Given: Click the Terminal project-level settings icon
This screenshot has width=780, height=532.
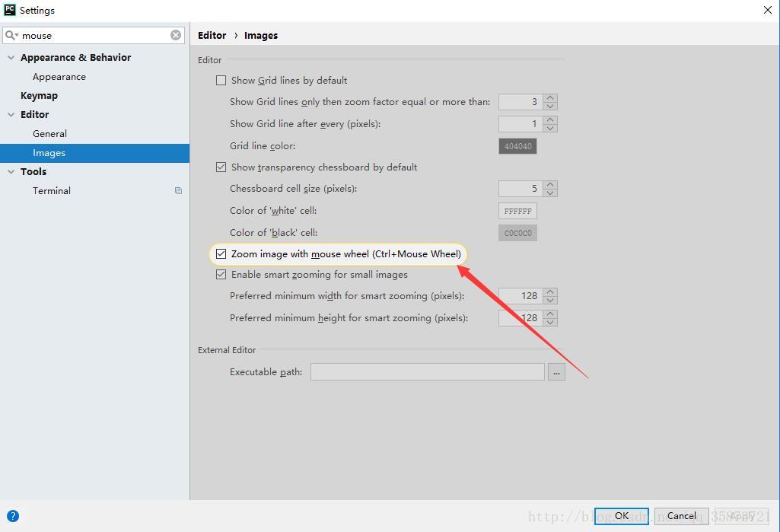Looking at the screenshot, I should pos(178,190).
